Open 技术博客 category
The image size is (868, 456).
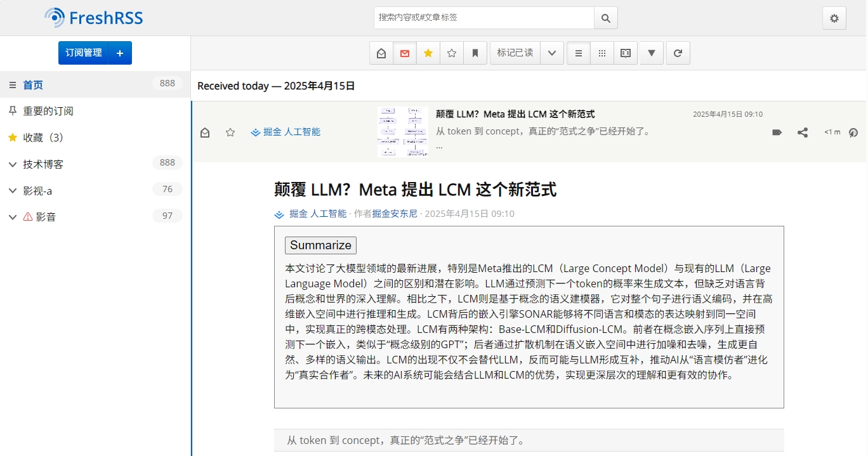pyautogui.click(x=43, y=164)
